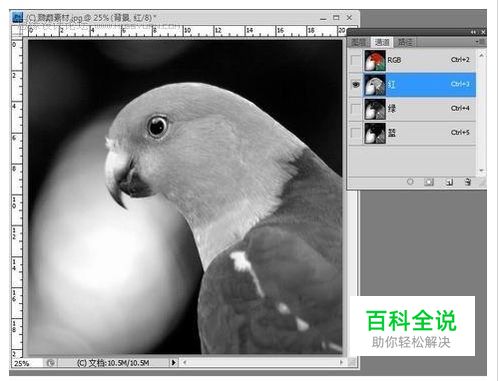Click the Ctrl+4 label on Green channel row

pos(460,108)
